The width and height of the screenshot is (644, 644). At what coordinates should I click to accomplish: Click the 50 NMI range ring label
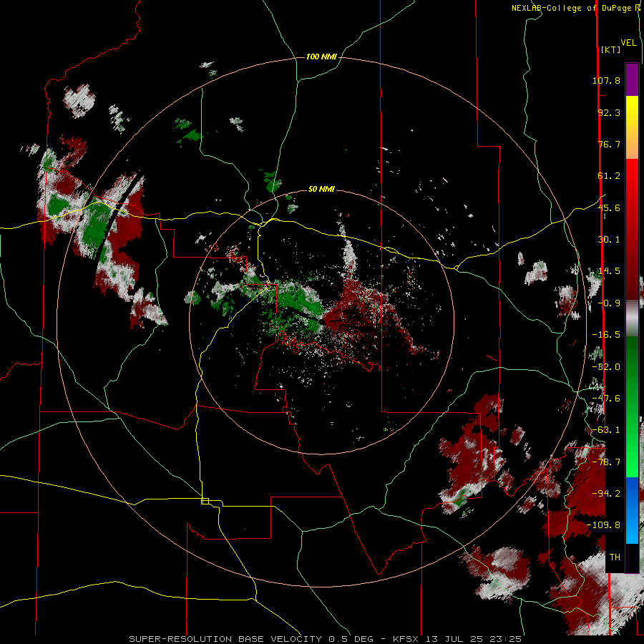coord(321,189)
